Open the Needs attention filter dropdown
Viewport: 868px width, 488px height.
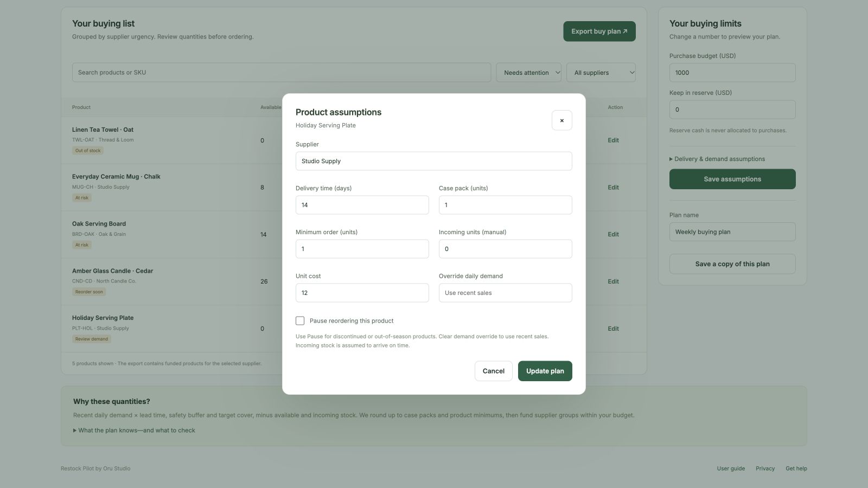[528, 73]
